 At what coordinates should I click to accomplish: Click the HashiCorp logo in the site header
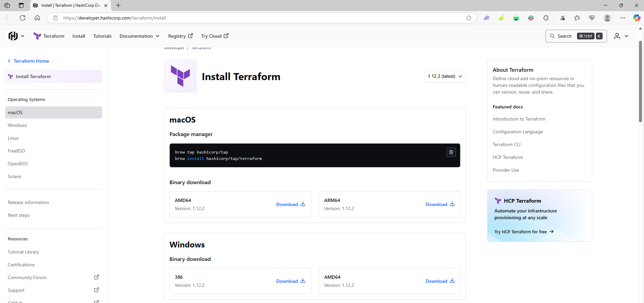[13, 36]
